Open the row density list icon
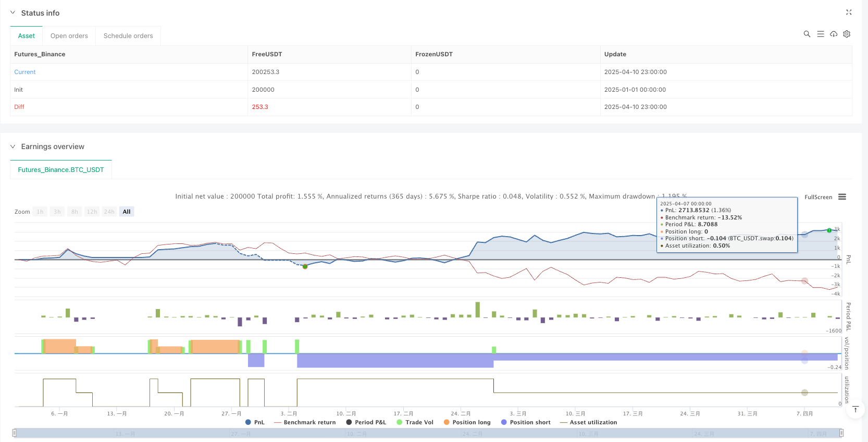This screenshot has width=868, height=442. tap(820, 34)
